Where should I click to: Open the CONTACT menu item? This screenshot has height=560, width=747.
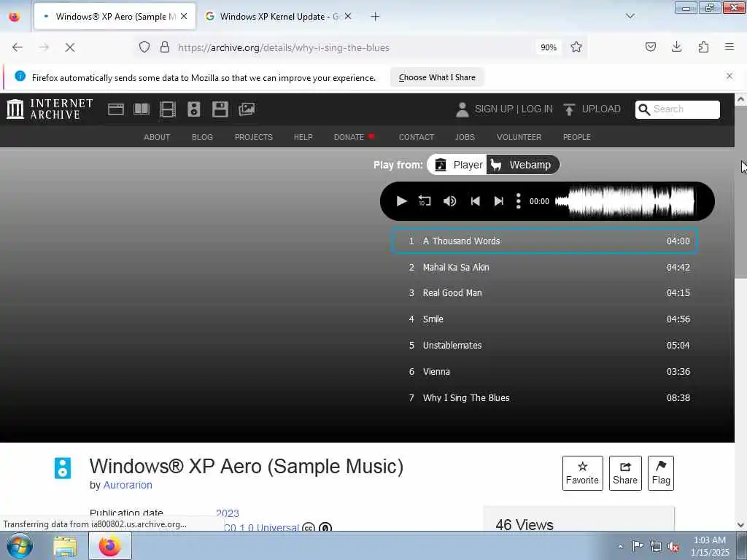pyautogui.click(x=417, y=137)
